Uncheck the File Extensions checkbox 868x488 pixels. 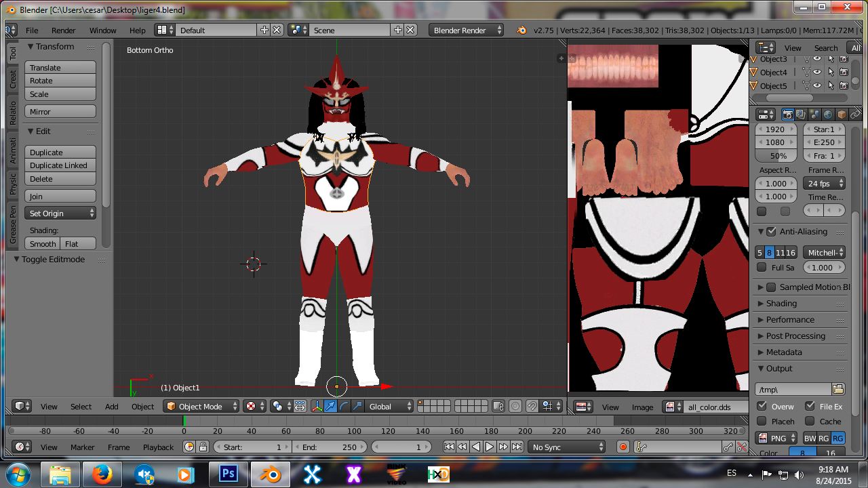point(810,406)
